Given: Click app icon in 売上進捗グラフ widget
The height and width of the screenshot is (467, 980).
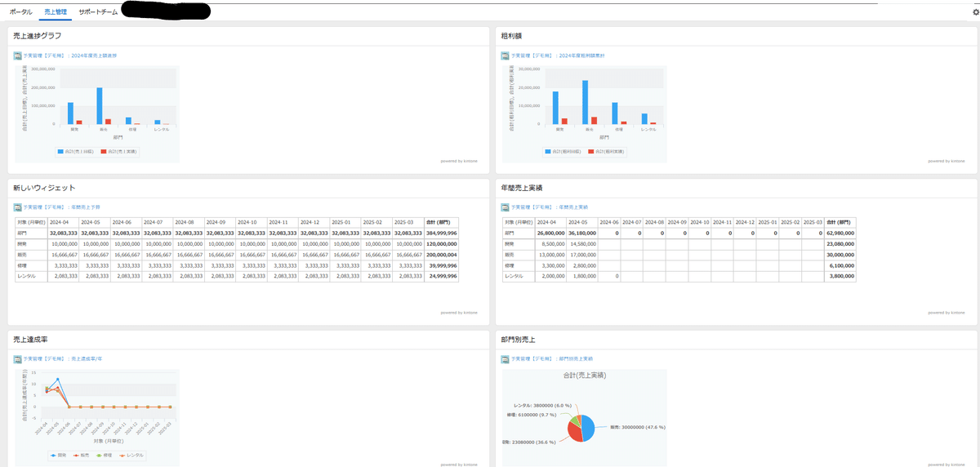Looking at the screenshot, I should [17, 56].
